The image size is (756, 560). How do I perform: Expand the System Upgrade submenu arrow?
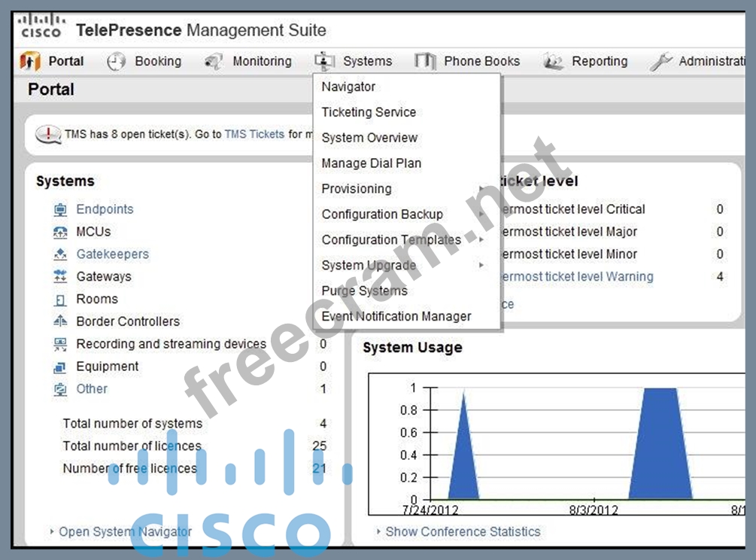tap(481, 266)
